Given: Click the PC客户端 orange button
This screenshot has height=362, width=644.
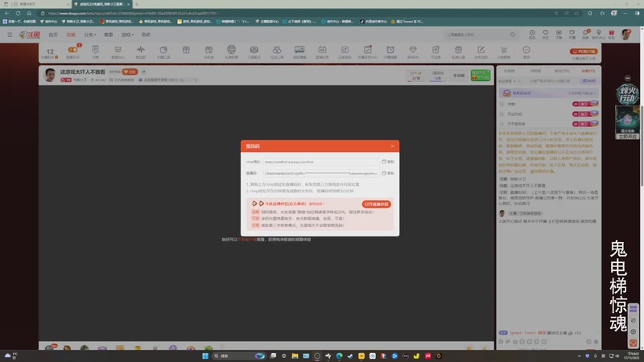Looking at the screenshot, I should click(584, 51).
